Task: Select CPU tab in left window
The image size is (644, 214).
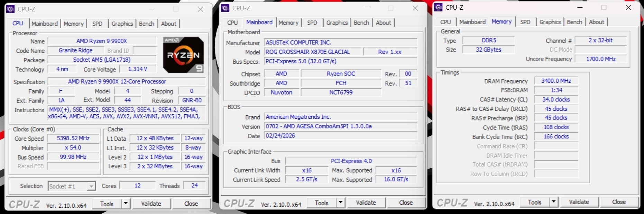Action: pyautogui.click(x=18, y=23)
